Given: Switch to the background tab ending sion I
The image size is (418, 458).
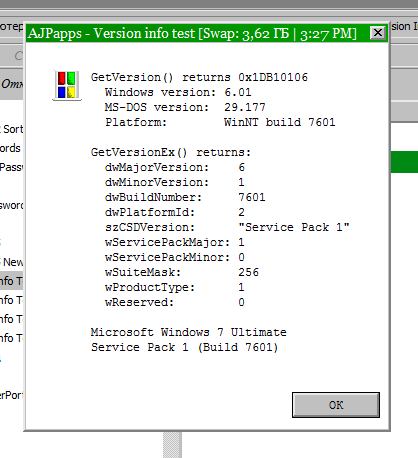Looking at the screenshot, I should pos(404,26).
